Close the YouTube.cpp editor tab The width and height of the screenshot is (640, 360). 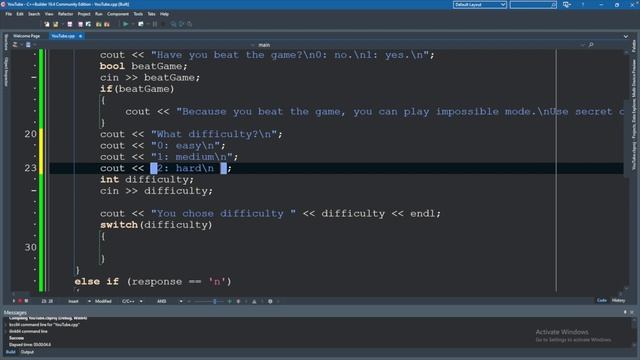point(80,36)
